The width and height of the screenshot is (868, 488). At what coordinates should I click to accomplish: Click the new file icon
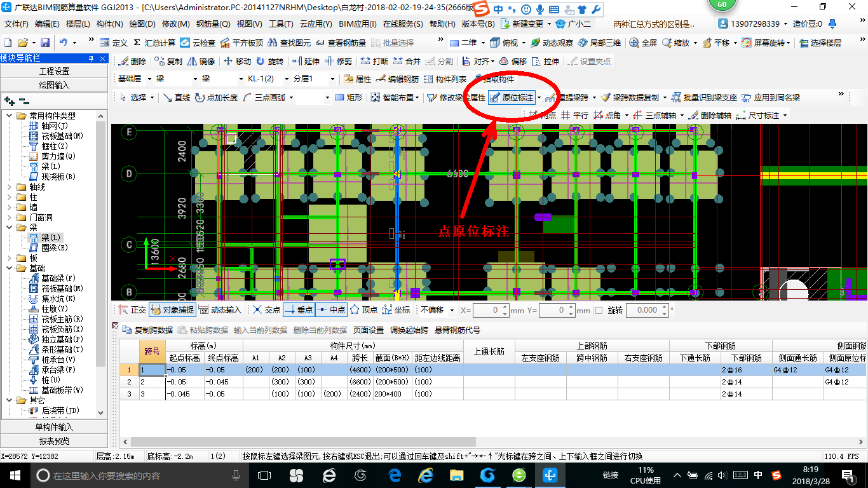click(8, 43)
